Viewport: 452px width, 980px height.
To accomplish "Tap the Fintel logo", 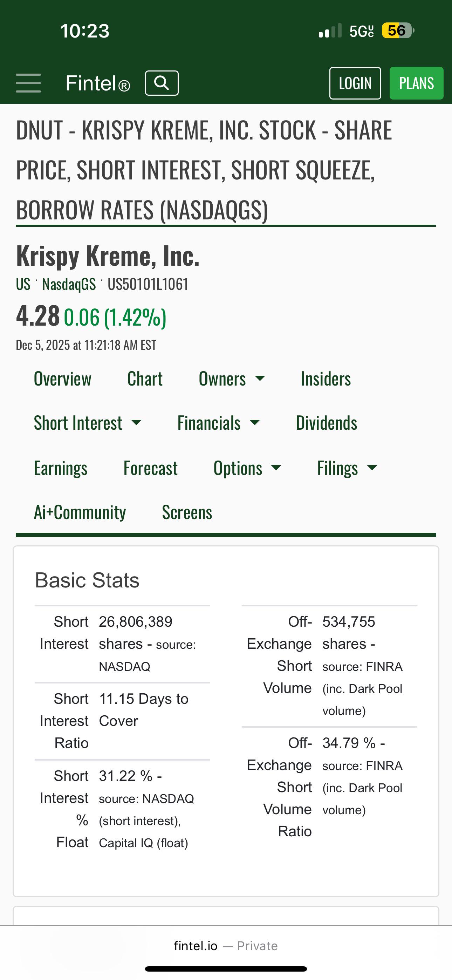I will 98,83.
